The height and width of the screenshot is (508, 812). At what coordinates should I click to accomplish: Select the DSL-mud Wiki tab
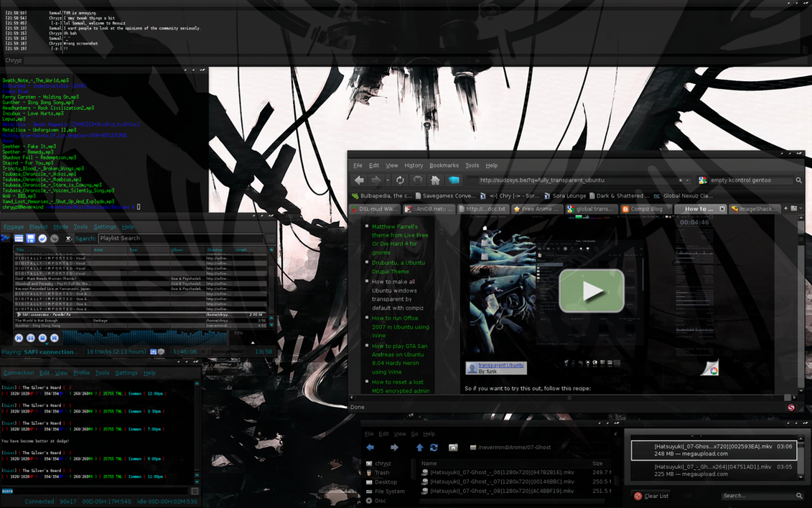375,209
